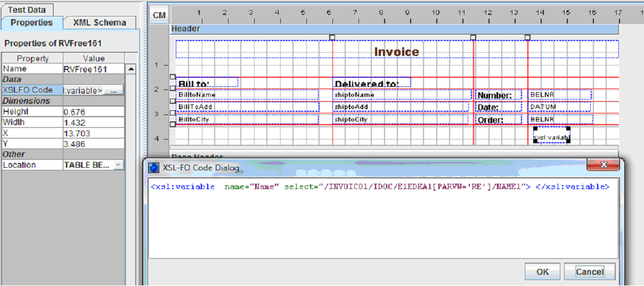Select the Number: label
Viewport: 644px width, 286px height.
(x=499, y=95)
